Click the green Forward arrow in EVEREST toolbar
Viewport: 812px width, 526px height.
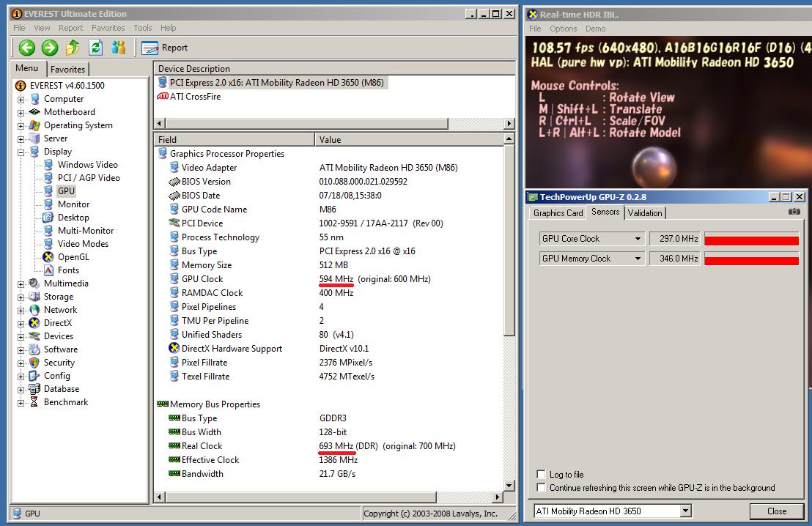50,48
